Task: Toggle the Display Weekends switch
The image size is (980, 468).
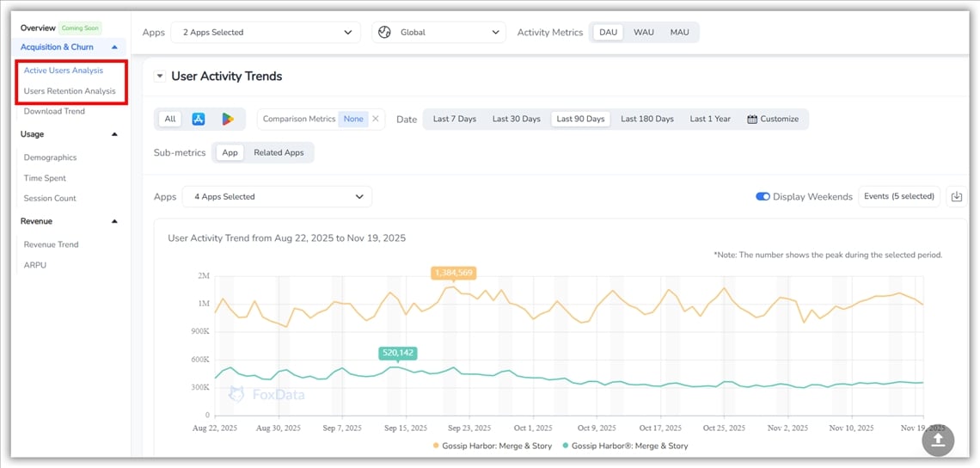Action: [x=763, y=197]
